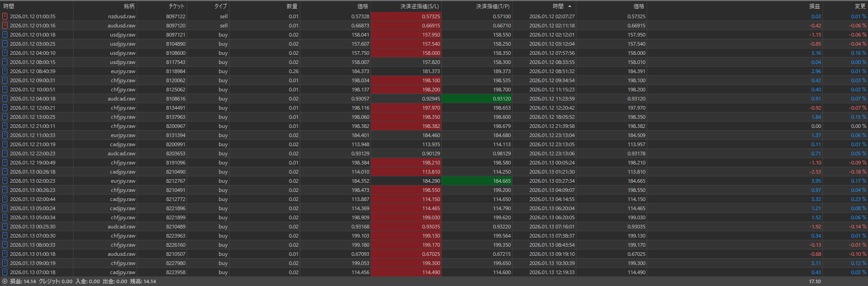868x286 pixels.
Task: Click the row icon for ticket 8200967
Action: tap(5, 126)
